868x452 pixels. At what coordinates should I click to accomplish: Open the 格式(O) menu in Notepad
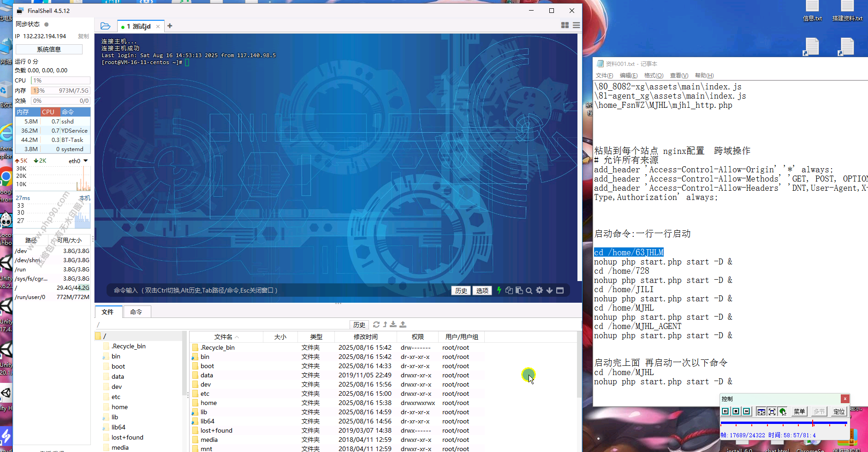tap(654, 76)
